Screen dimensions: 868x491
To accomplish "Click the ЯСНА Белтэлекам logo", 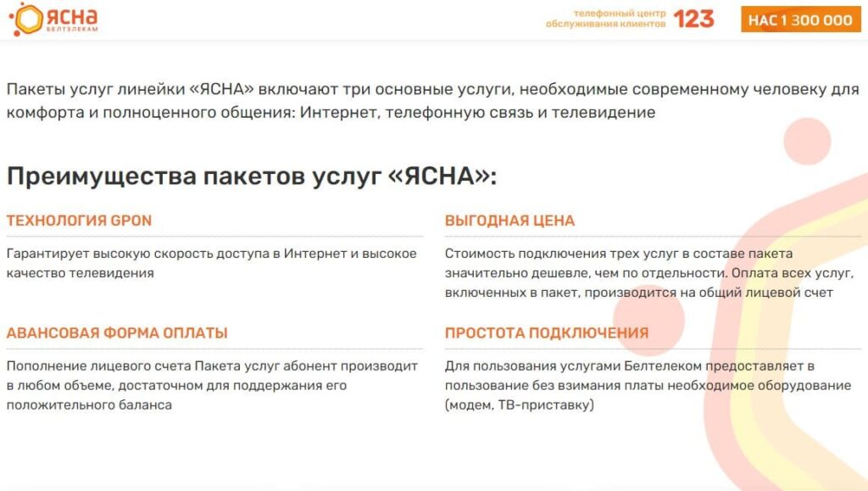I will point(53,20).
